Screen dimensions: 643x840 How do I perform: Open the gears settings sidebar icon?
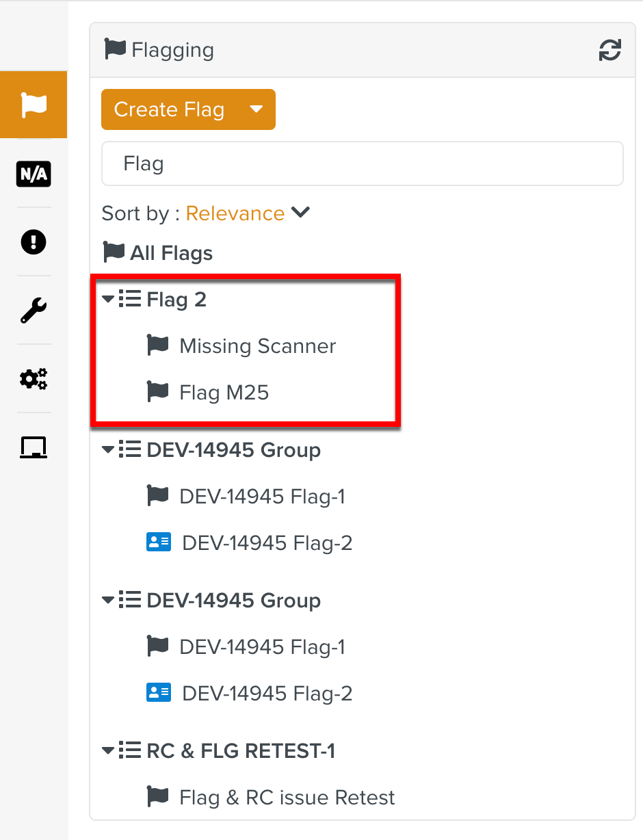click(34, 378)
